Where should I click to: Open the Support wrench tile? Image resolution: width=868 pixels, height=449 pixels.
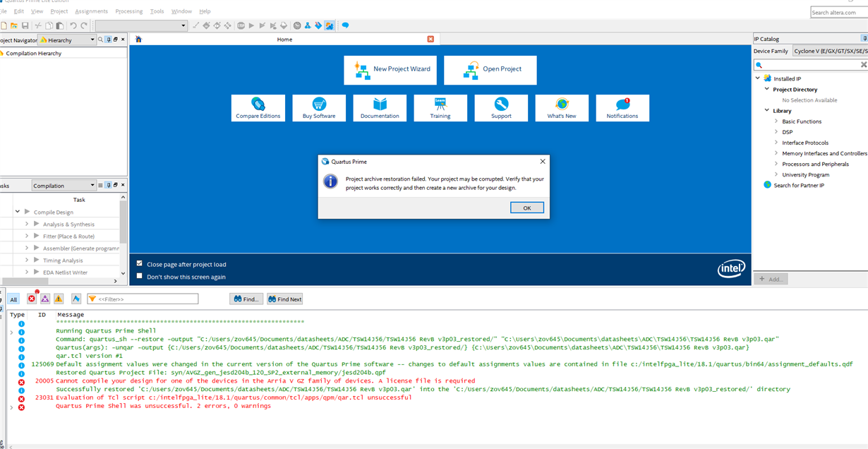tap(501, 108)
